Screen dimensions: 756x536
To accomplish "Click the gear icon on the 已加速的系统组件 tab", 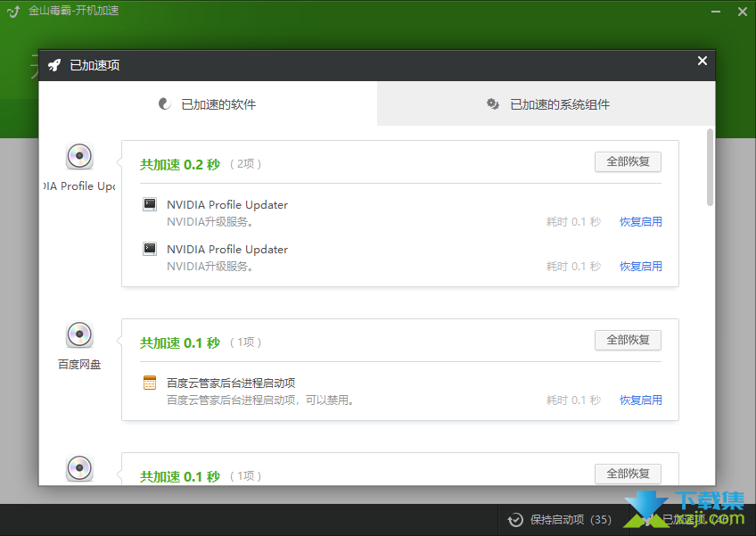I will click(492, 103).
